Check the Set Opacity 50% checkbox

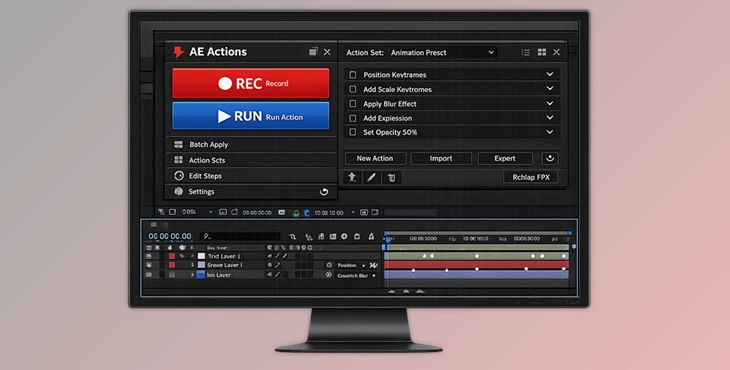(x=353, y=132)
